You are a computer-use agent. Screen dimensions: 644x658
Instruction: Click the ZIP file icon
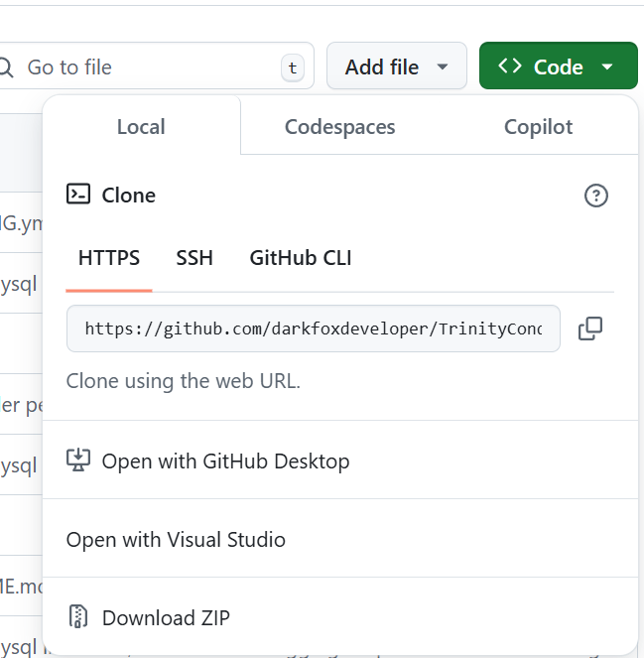point(78,617)
